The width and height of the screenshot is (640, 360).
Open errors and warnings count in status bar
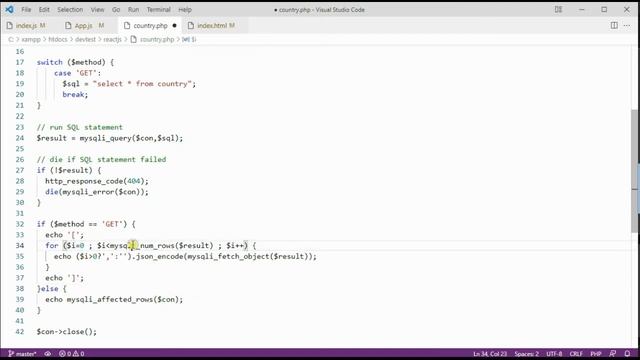tap(71, 353)
